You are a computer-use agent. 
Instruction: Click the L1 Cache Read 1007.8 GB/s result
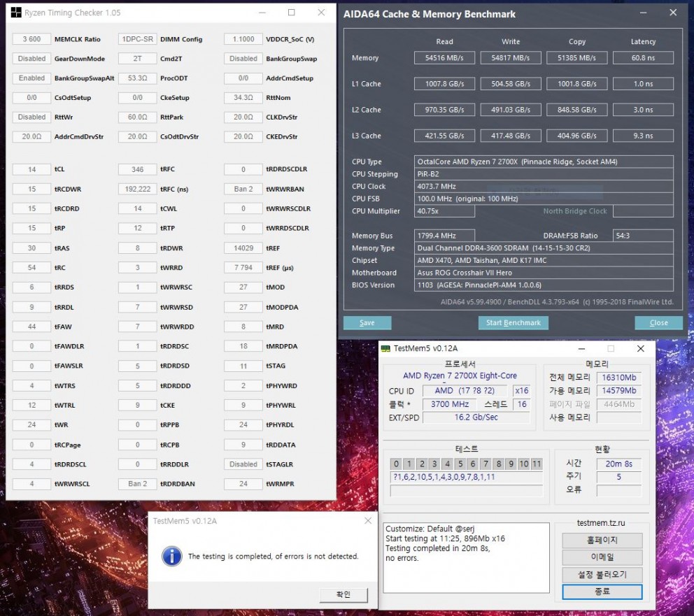(444, 84)
